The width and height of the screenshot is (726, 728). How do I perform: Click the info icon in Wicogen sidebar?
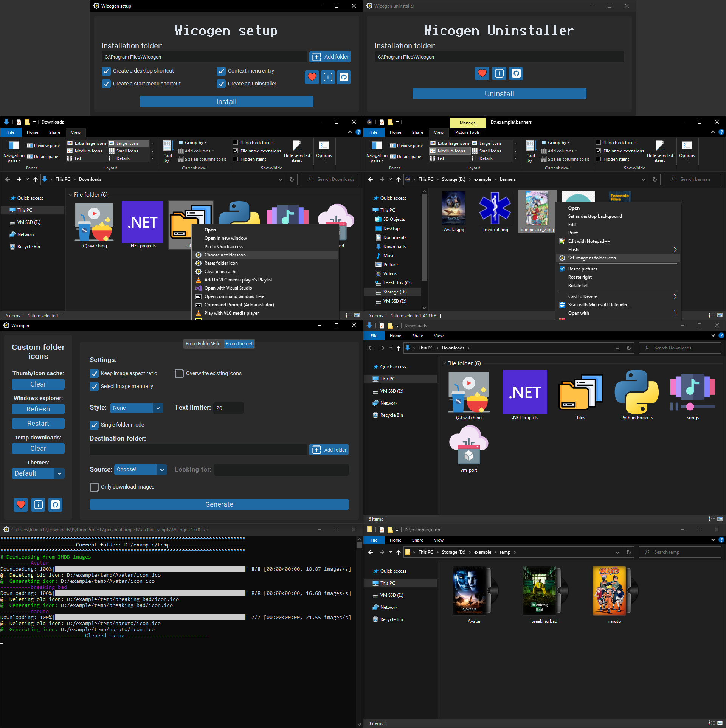point(38,504)
